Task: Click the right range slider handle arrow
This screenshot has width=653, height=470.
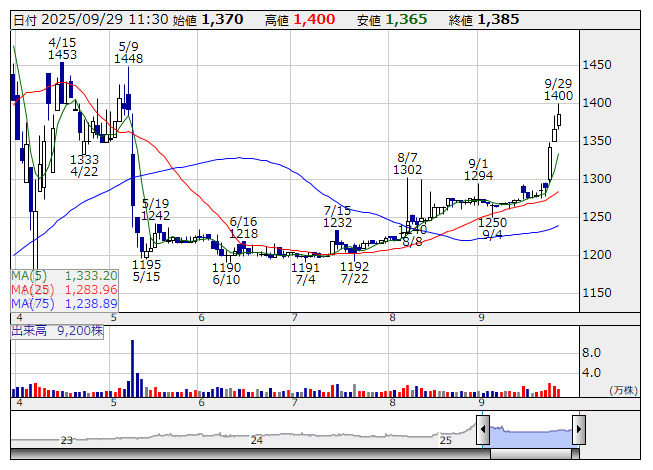Action: tap(579, 429)
